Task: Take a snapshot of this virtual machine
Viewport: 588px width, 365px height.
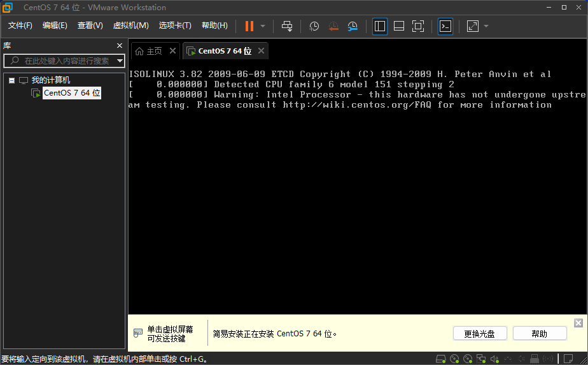Action: tap(314, 26)
